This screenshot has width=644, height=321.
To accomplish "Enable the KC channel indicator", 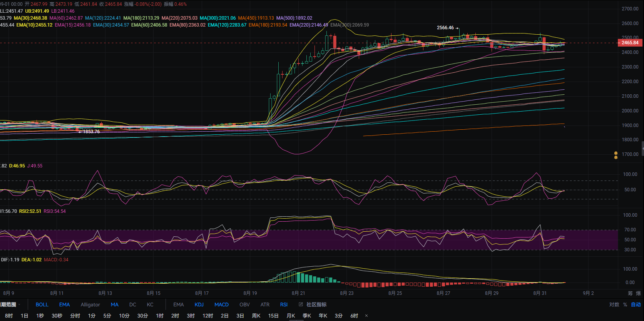I will tap(150, 304).
